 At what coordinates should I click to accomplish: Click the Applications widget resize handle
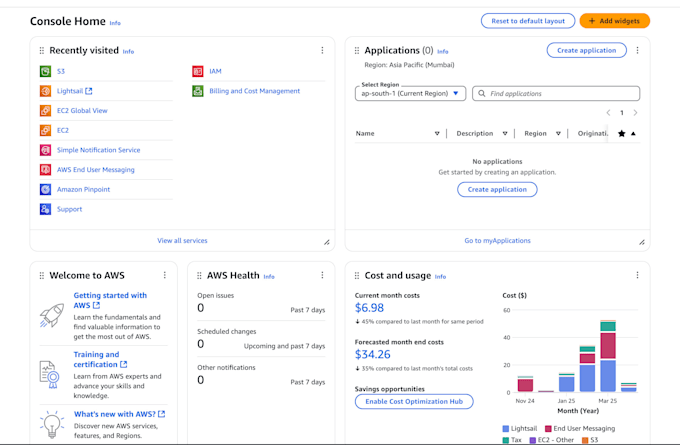641,242
